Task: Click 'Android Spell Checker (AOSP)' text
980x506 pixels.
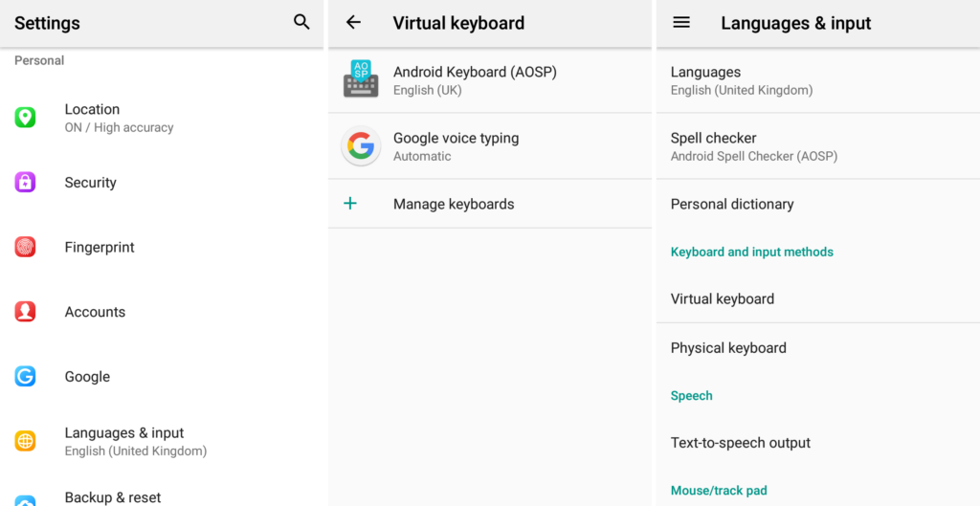Action: pos(754,156)
